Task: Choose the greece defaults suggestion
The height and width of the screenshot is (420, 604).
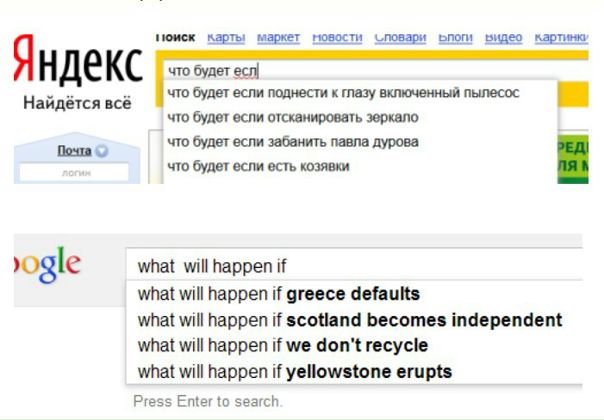Action: 279,294
